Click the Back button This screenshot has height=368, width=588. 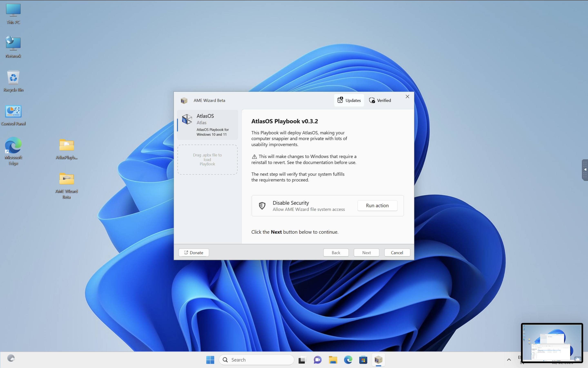click(x=336, y=252)
